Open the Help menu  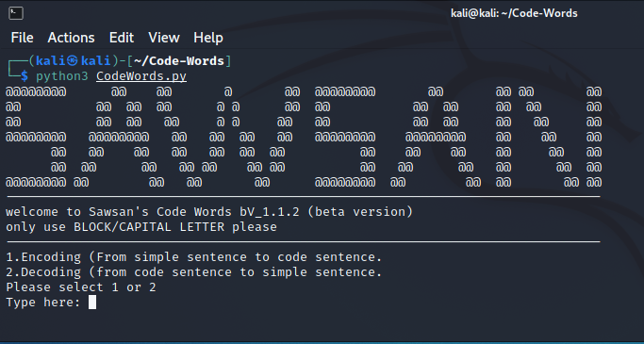(x=208, y=38)
